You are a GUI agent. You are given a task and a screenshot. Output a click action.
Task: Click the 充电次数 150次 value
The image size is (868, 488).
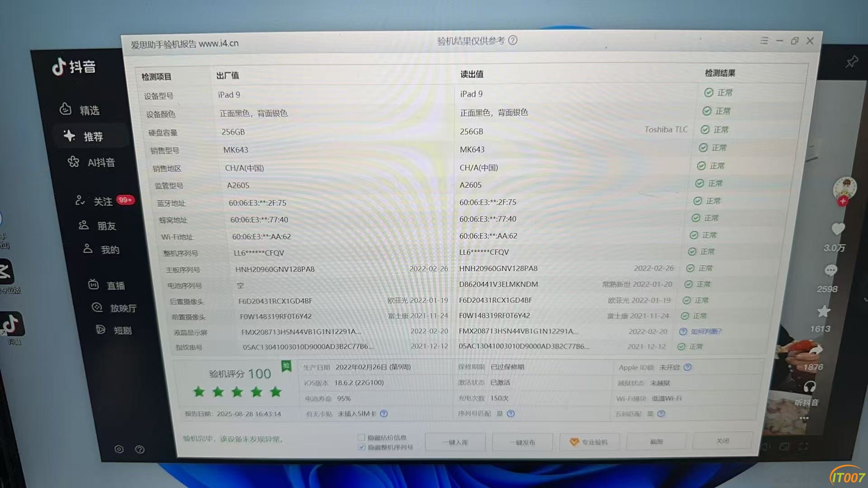tap(500, 398)
